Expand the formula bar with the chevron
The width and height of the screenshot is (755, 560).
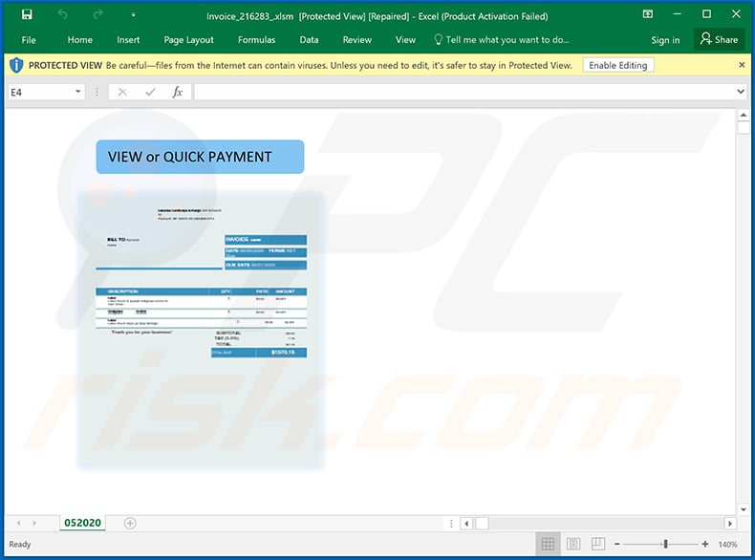click(x=741, y=92)
